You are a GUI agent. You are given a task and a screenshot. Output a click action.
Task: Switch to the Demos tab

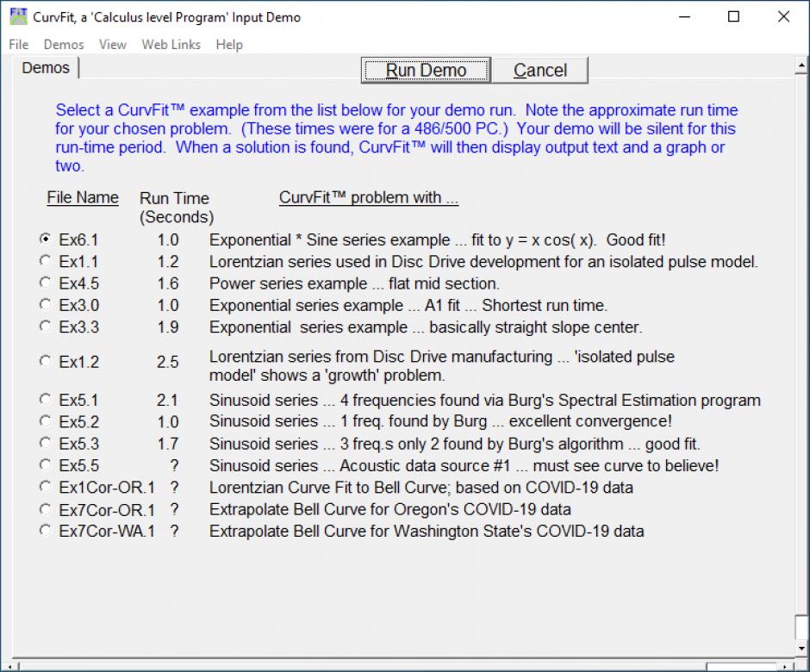(46, 68)
